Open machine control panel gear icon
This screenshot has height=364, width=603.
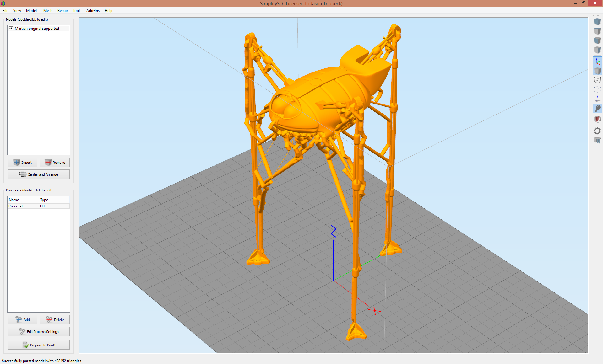[x=597, y=131]
